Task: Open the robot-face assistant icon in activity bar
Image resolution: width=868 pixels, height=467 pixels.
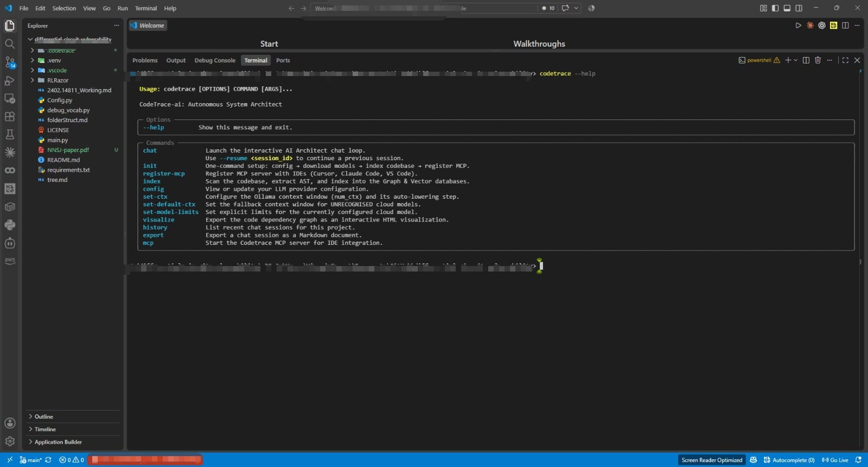Action: [x=10, y=243]
